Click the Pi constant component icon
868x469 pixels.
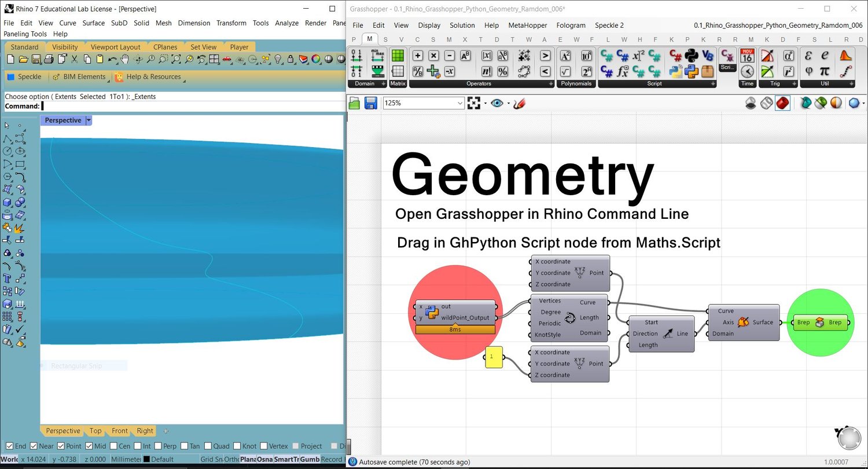(x=825, y=71)
